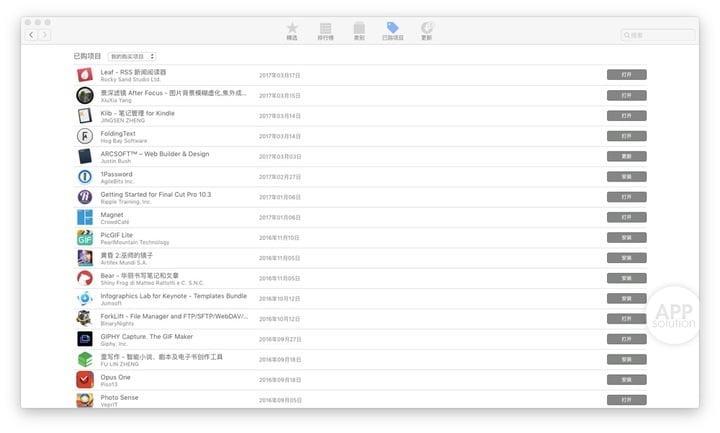720x433 pixels.
Task: Click the "CrowdCafé" developer name
Action: [x=115, y=222]
